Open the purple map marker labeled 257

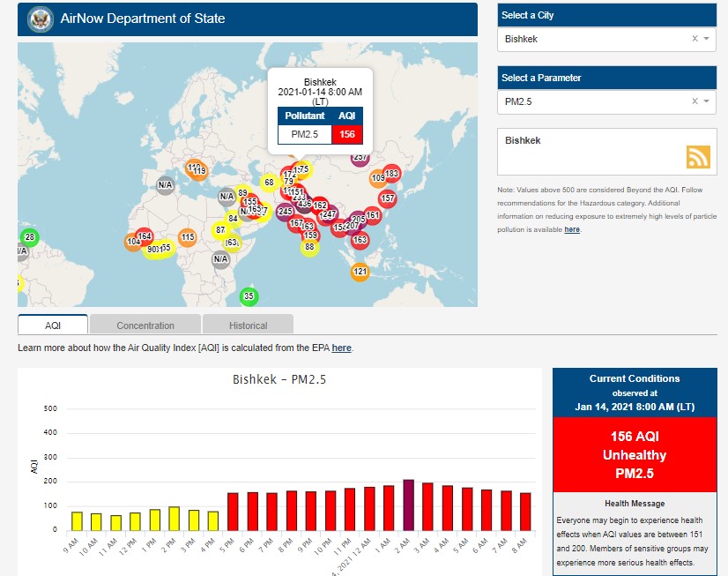click(360, 158)
